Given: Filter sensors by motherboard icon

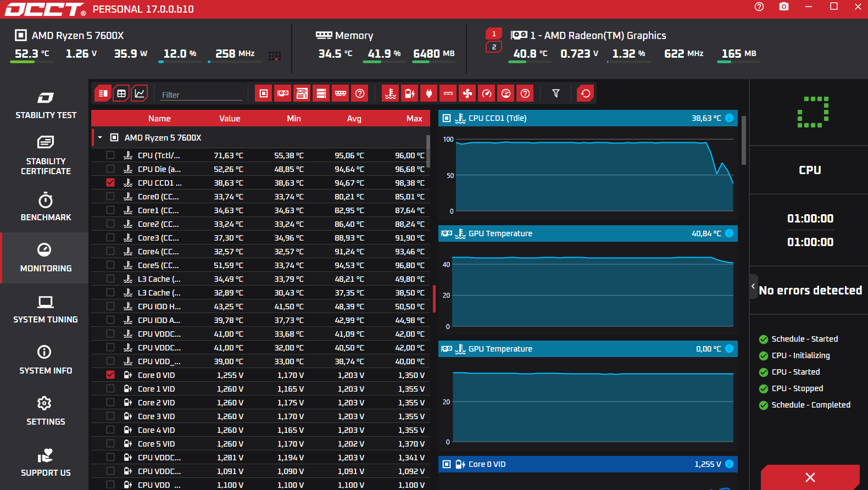Looking at the screenshot, I should coord(302,93).
